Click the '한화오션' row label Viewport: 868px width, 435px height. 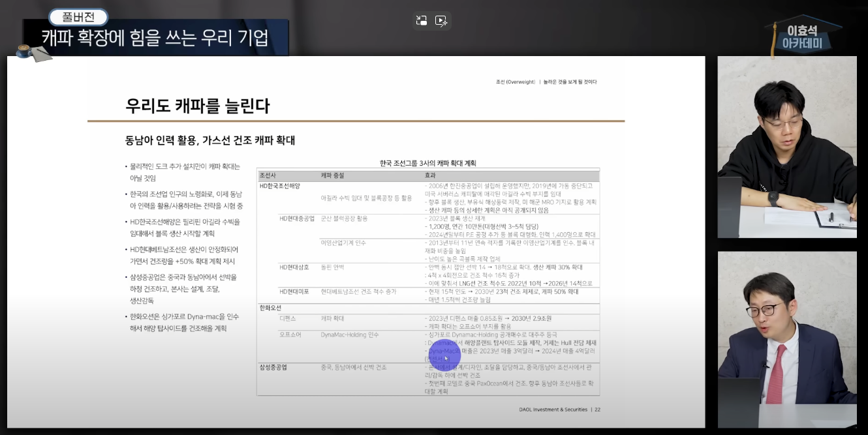pyautogui.click(x=271, y=307)
